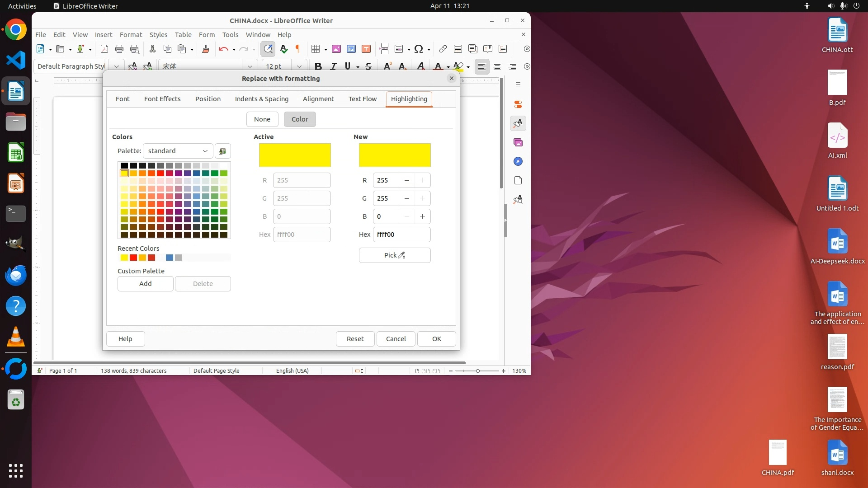Image resolution: width=868 pixels, height=488 pixels.
Task: Expand the paragraph style dropdown arrow
Action: click(x=117, y=66)
